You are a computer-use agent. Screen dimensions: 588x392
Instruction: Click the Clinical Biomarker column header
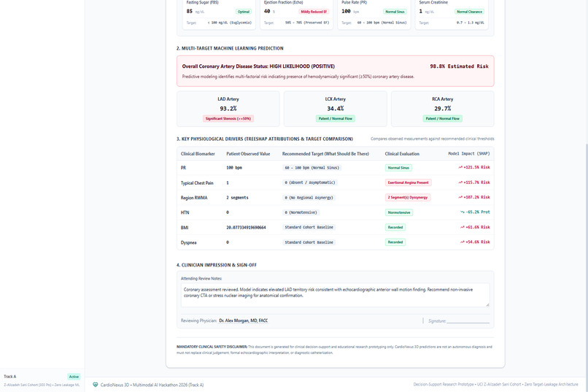[198, 154]
